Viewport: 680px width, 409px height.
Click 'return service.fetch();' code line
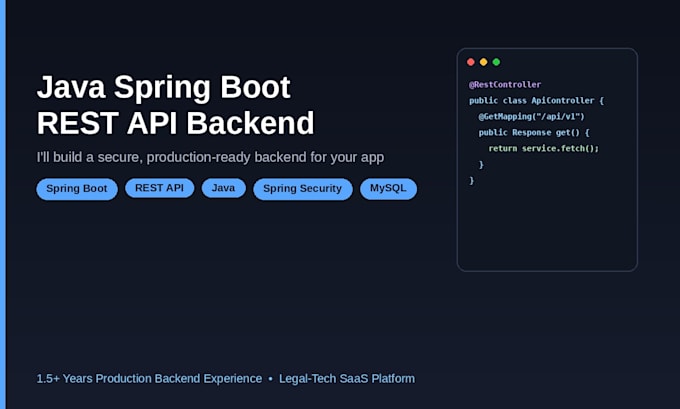(x=543, y=148)
